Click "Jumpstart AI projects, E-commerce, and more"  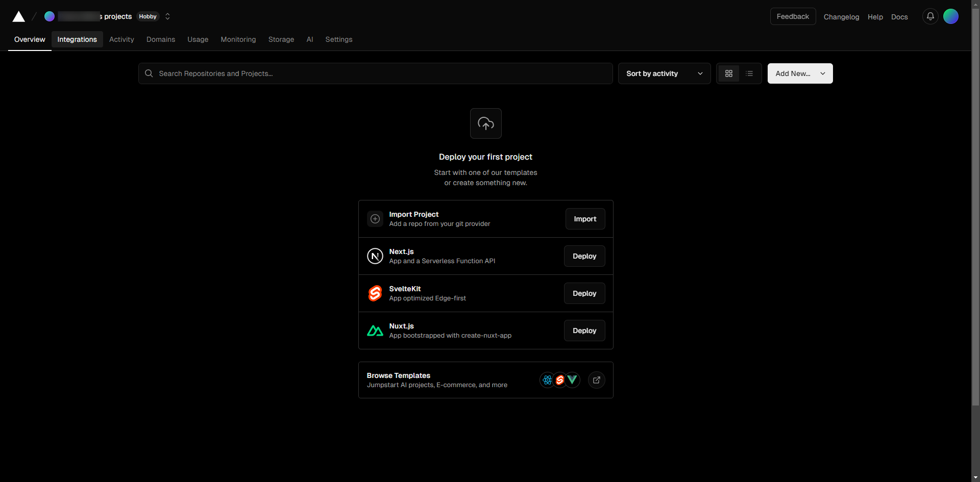tap(437, 385)
